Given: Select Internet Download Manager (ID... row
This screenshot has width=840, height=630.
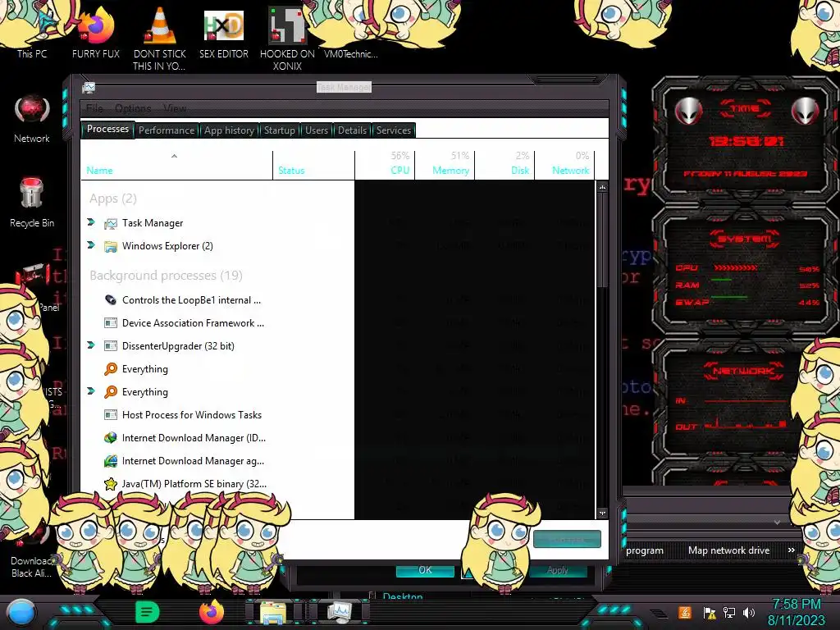Looking at the screenshot, I should [337, 438].
